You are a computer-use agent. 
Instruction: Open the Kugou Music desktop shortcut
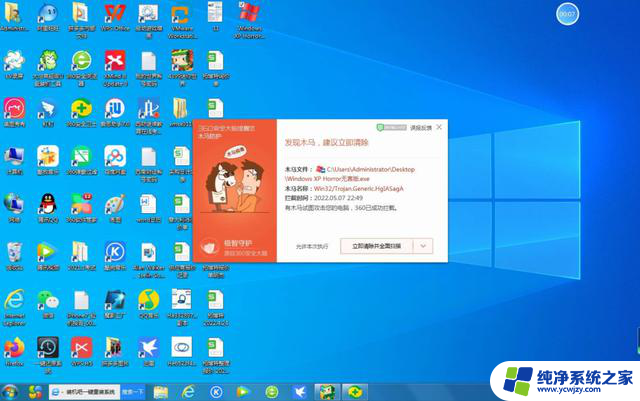115,256
